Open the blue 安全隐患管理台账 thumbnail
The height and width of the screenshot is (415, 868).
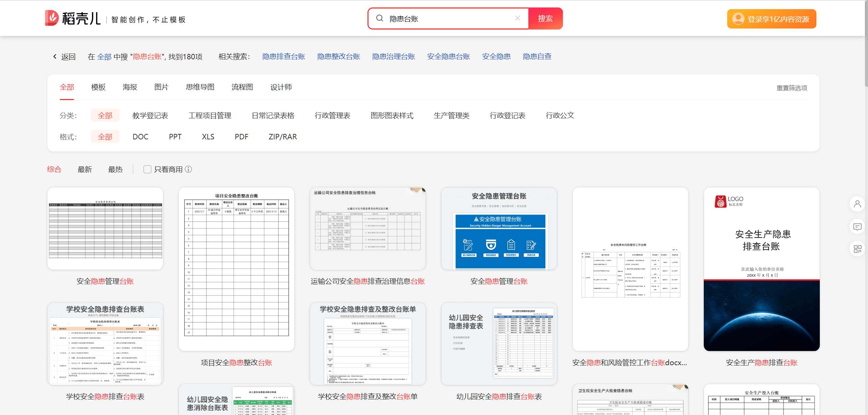pos(499,229)
